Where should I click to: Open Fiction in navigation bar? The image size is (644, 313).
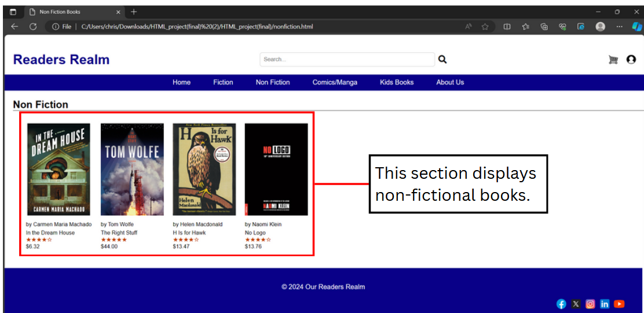(x=223, y=83)
